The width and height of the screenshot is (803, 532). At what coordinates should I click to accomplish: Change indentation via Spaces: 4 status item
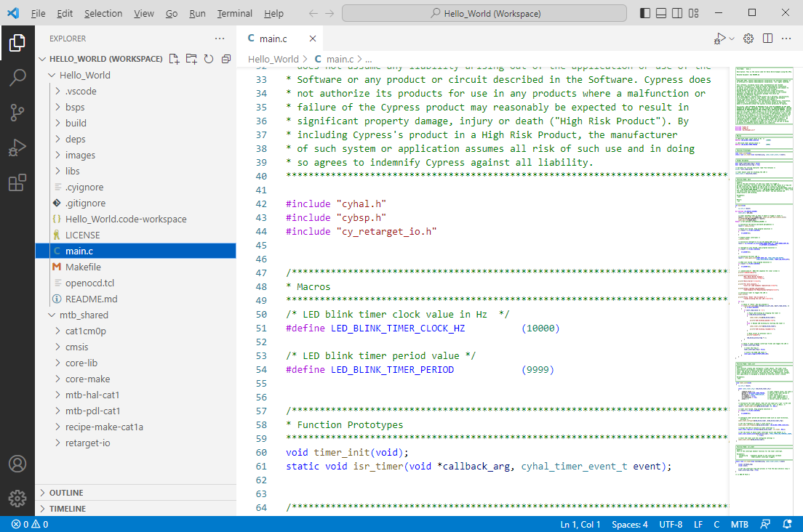coord(629,524)
